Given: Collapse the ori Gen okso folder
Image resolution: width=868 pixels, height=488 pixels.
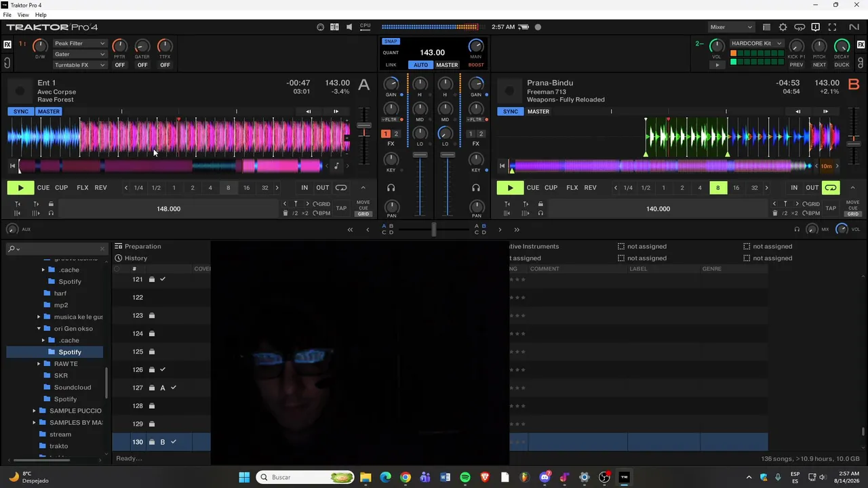Looking at the screenshot, I should (x=39, y=329).
